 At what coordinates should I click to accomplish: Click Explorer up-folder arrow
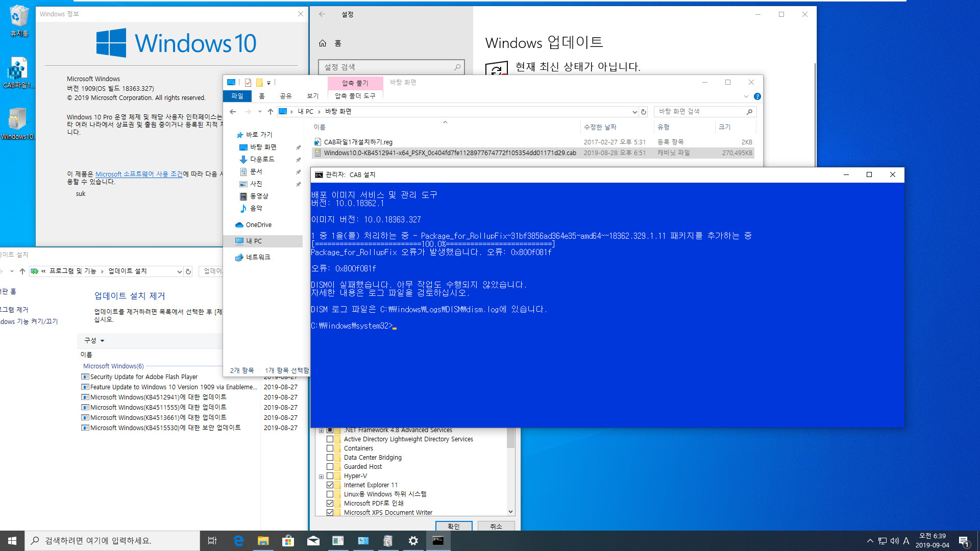click(x=270, y=112)
